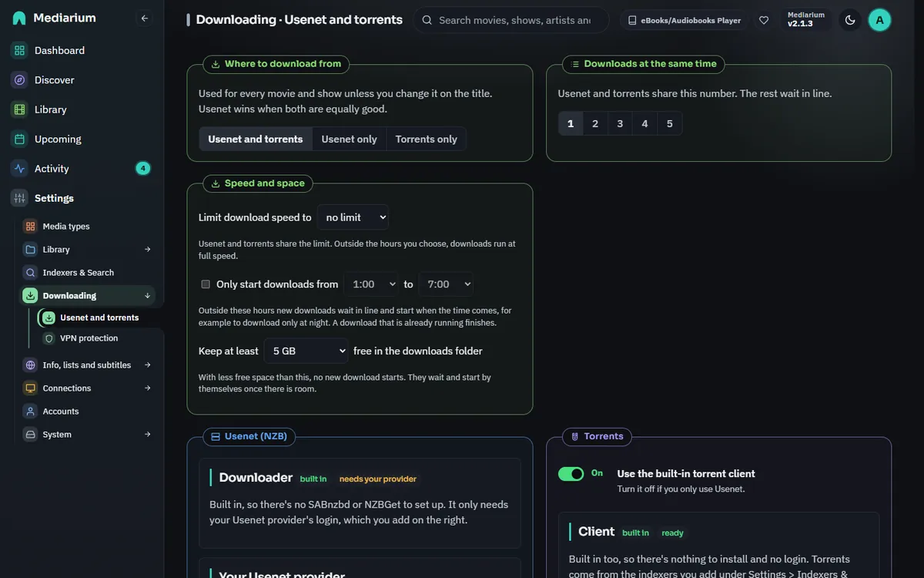Click the Media types icon
This screenshot has width=924, height=578.
[x=30, y=227]
